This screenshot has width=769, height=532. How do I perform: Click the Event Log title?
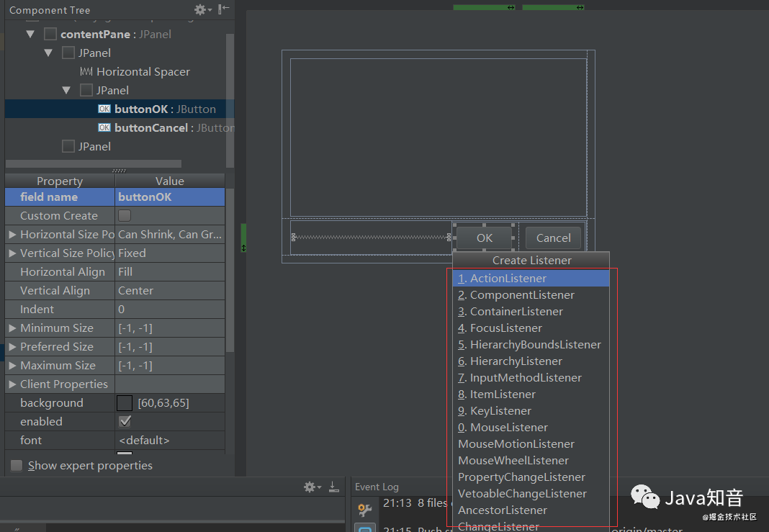coord(377,487)
